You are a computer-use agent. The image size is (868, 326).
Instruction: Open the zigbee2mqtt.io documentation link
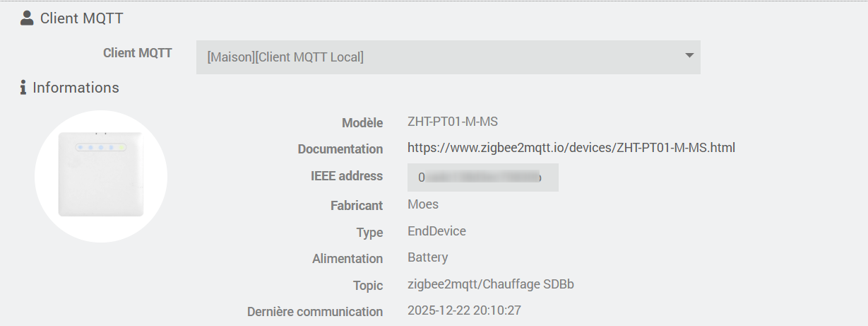(x=571, y=148)
